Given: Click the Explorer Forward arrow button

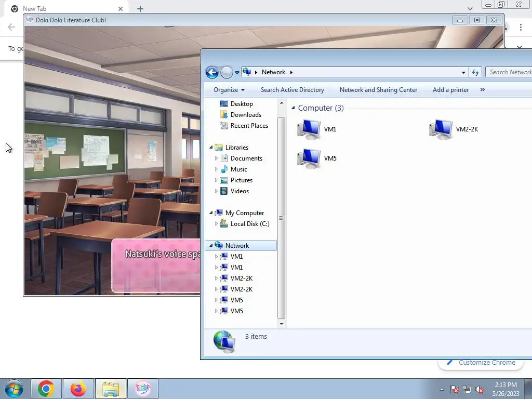Looking at the screenshot, I should click(227, 72).
